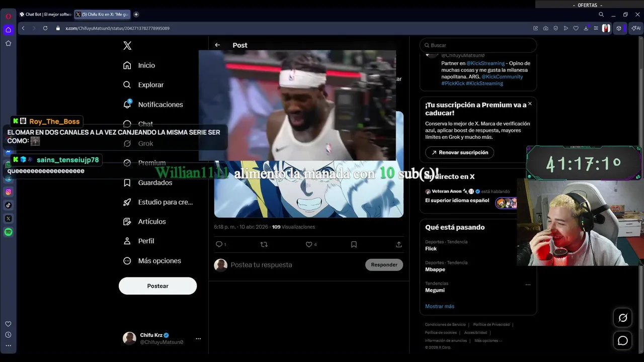Click the padlock site info icon
Screen dimensions: 644x362
[58, 28]
